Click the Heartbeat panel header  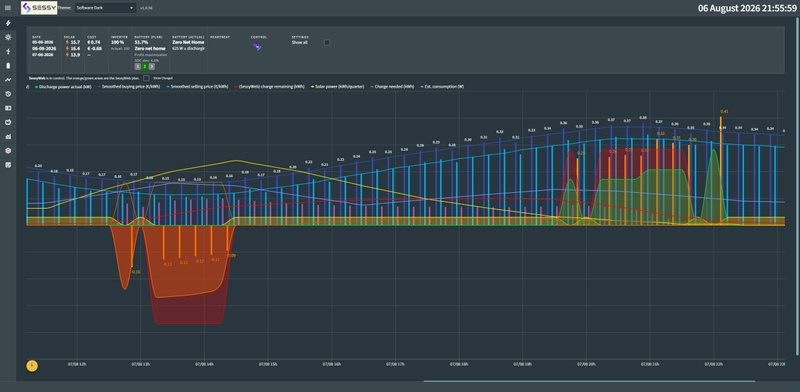(x=220, y=37)
